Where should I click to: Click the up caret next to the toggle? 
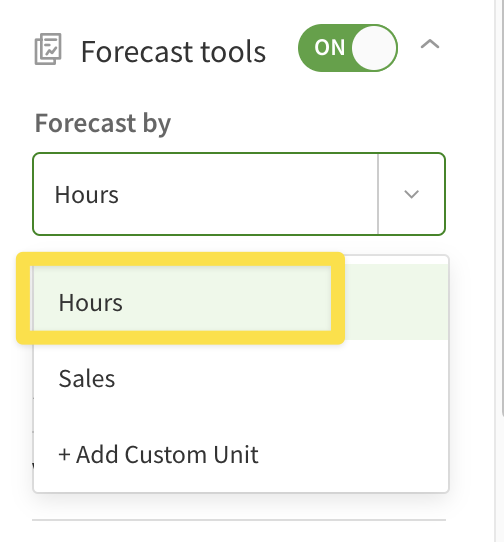[x=430, y=45]
